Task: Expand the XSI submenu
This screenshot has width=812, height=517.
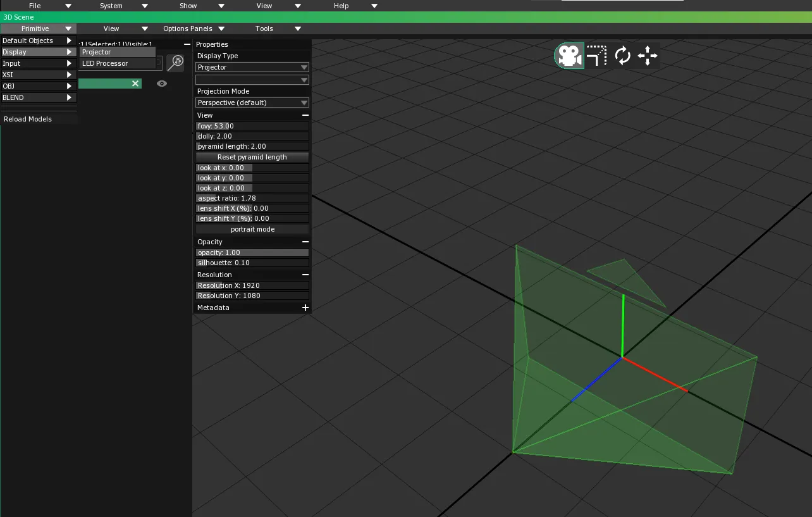Action: (39, 75)
